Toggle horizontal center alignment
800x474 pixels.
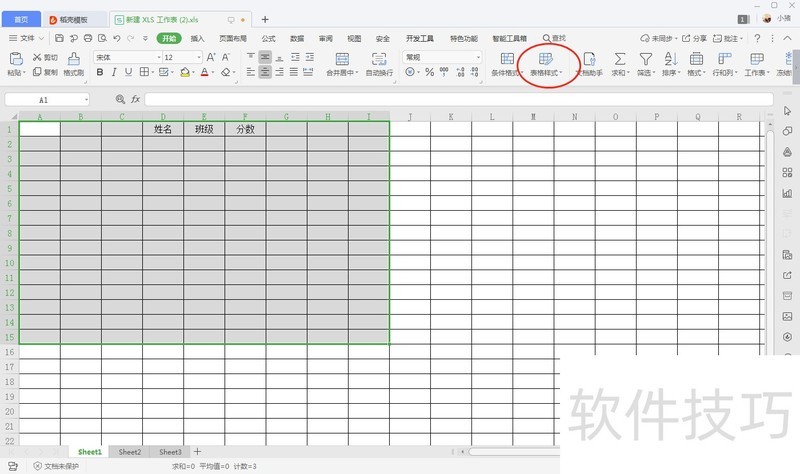point(265,72)
